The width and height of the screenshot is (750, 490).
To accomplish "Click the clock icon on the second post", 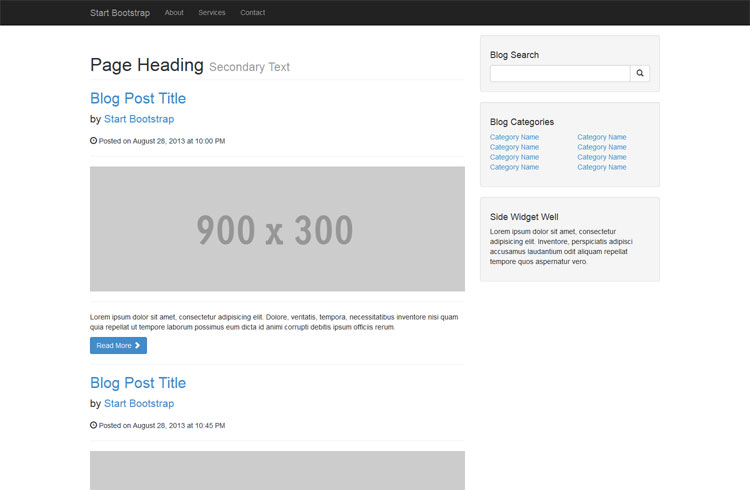I will click(94, 425).
